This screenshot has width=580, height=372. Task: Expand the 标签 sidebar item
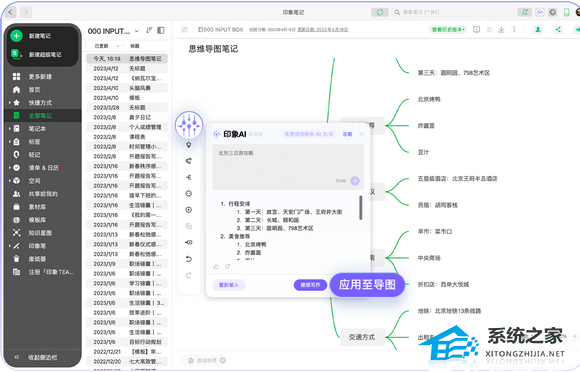click(x=10, y=142)
